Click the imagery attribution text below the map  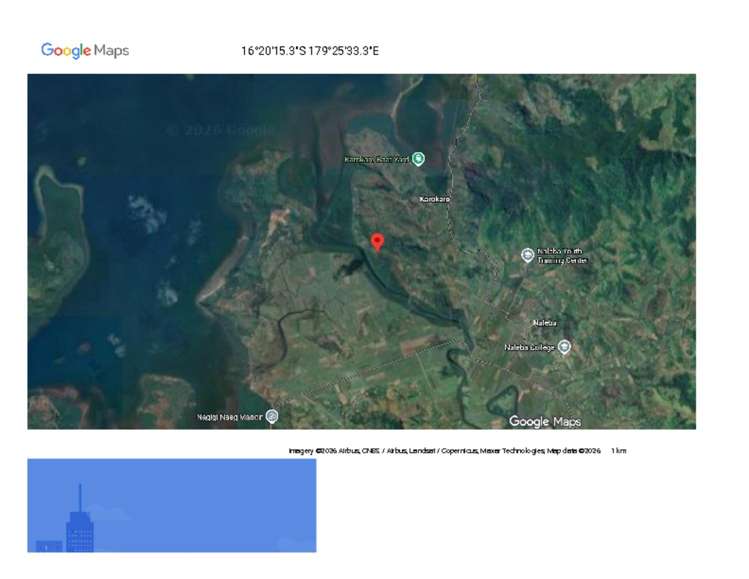click(x=445, y=450)
